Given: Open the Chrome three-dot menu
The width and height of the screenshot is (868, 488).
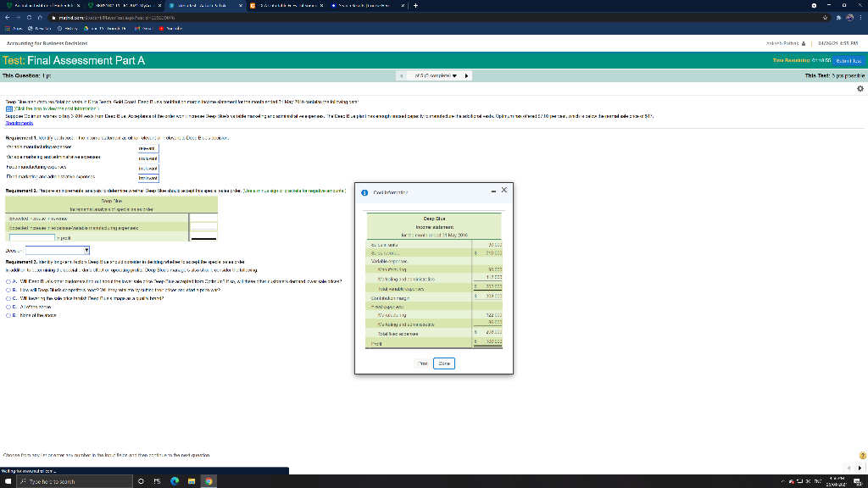Looking at the screenshot, I should [861, 18].
